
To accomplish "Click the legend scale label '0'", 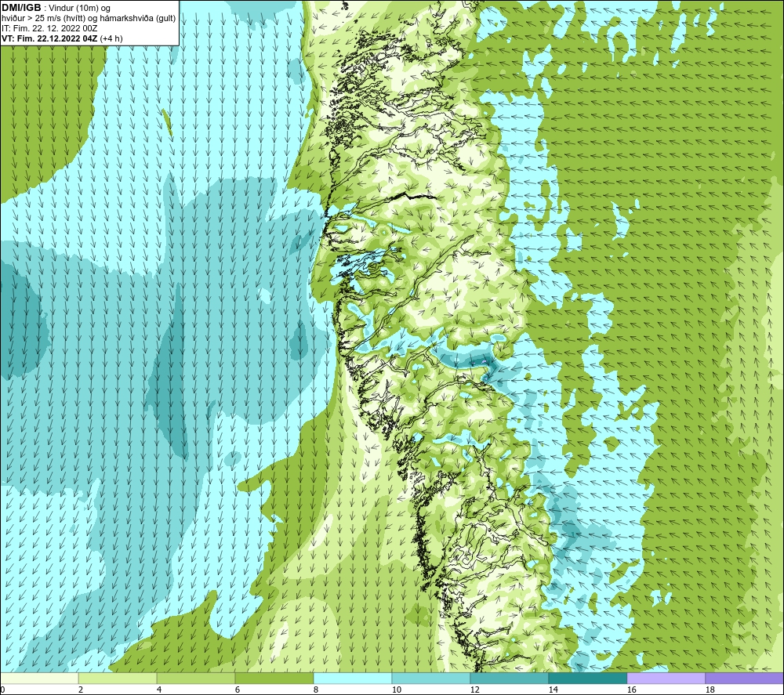I will pos(2,690).
